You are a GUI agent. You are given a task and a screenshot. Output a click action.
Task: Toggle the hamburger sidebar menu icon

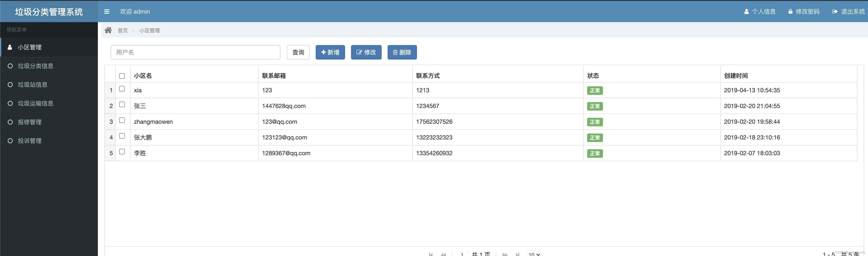coord(107,11)
